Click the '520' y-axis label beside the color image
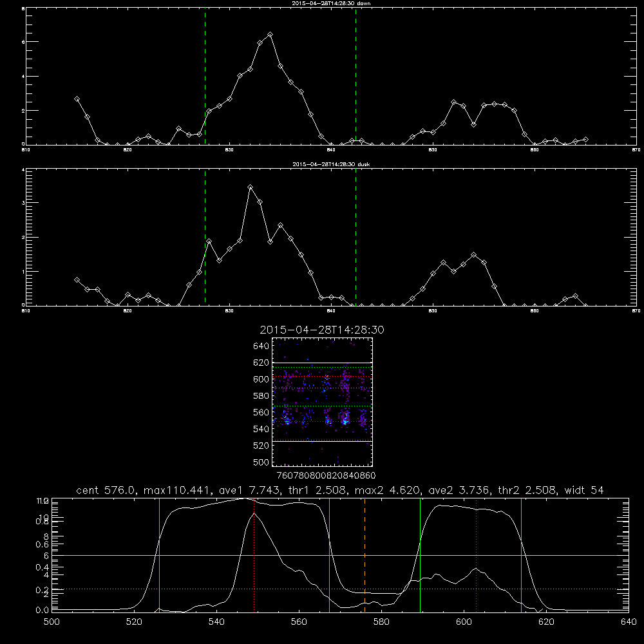644x644 pixels. pyautogui.click(x=261, y=446)
